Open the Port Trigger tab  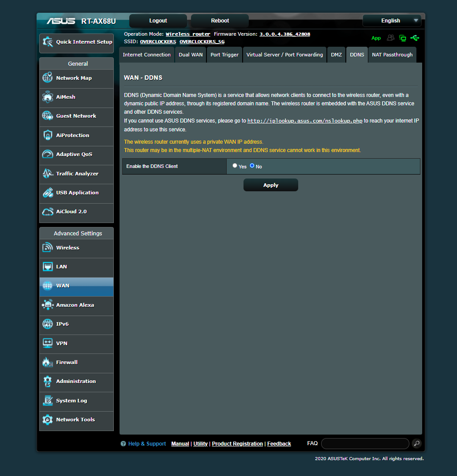point(225,55)
